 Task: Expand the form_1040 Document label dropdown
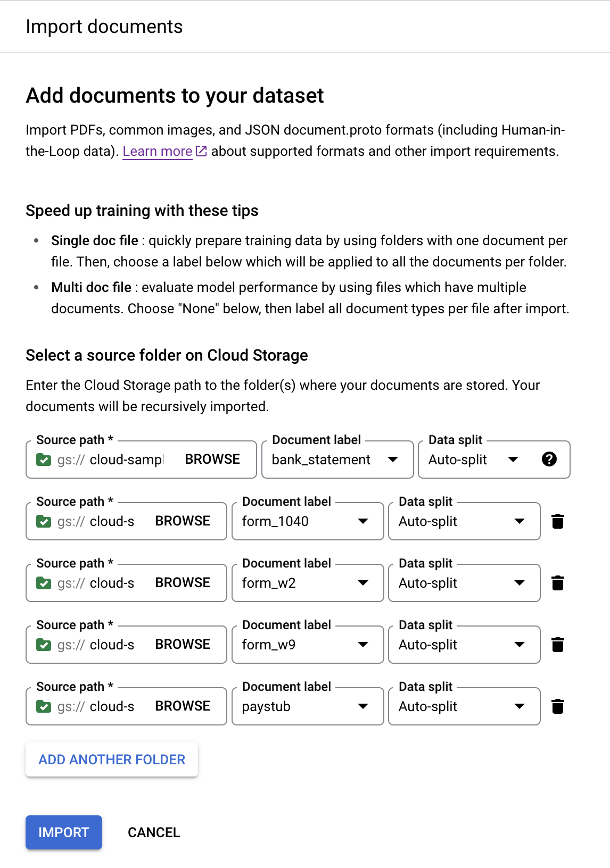tap(307, 521)
